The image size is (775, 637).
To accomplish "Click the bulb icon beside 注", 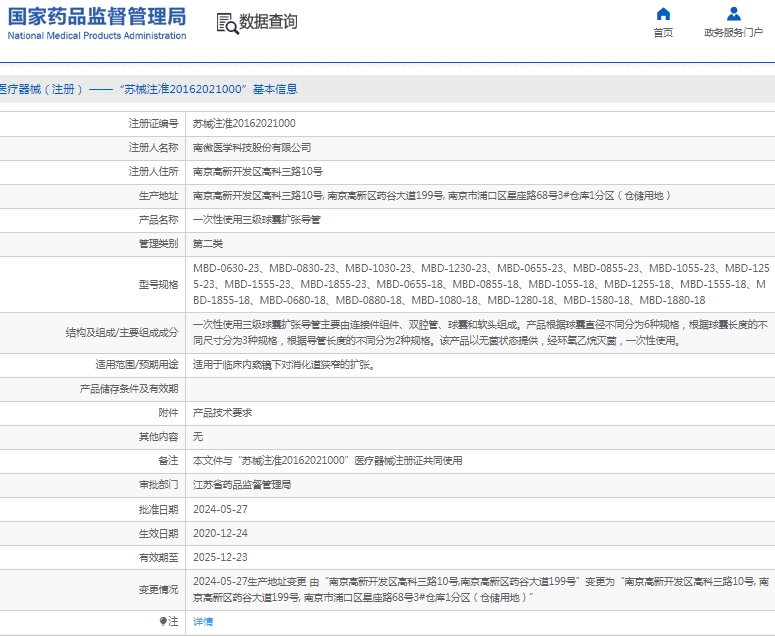I will pos(163,621).
